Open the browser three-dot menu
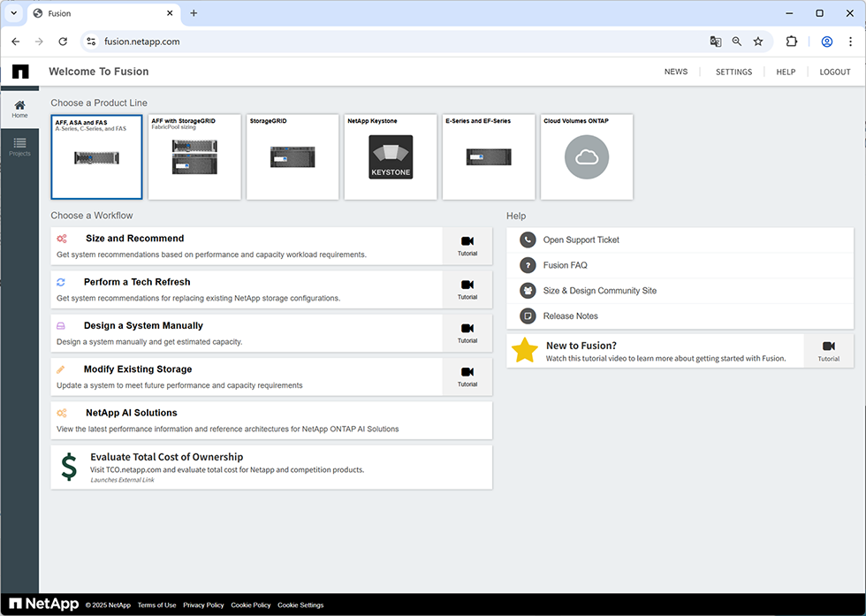The width and height of the screenshot is (866, 616). pyautogui.click(x=850, y=42)
